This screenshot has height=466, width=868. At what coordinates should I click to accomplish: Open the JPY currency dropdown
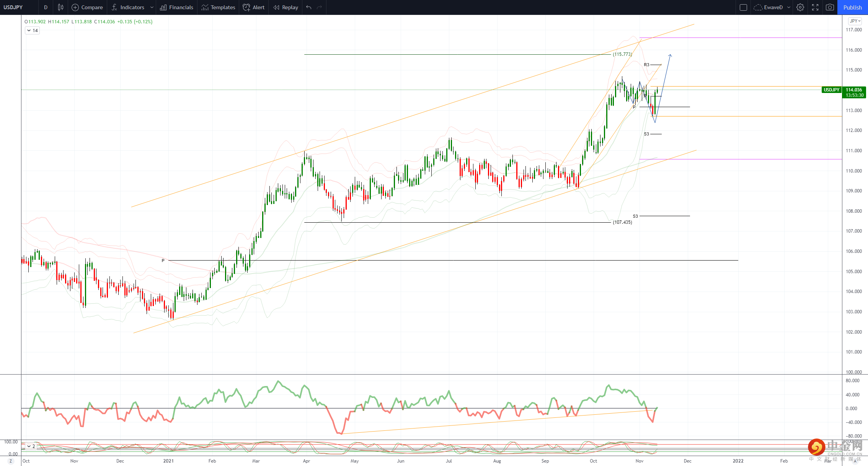(855, 21)
